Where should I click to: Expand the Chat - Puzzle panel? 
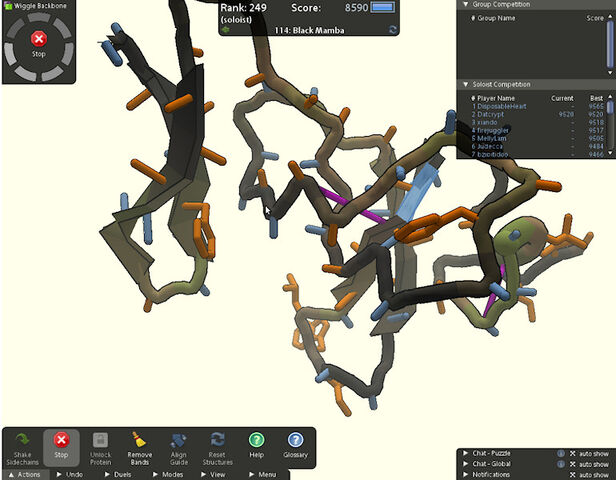tap(466, 453)
